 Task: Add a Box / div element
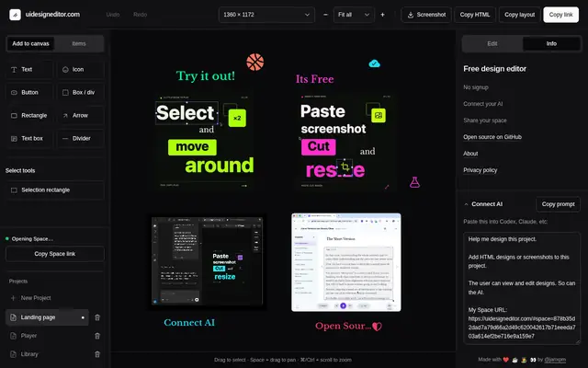(80, 92)
